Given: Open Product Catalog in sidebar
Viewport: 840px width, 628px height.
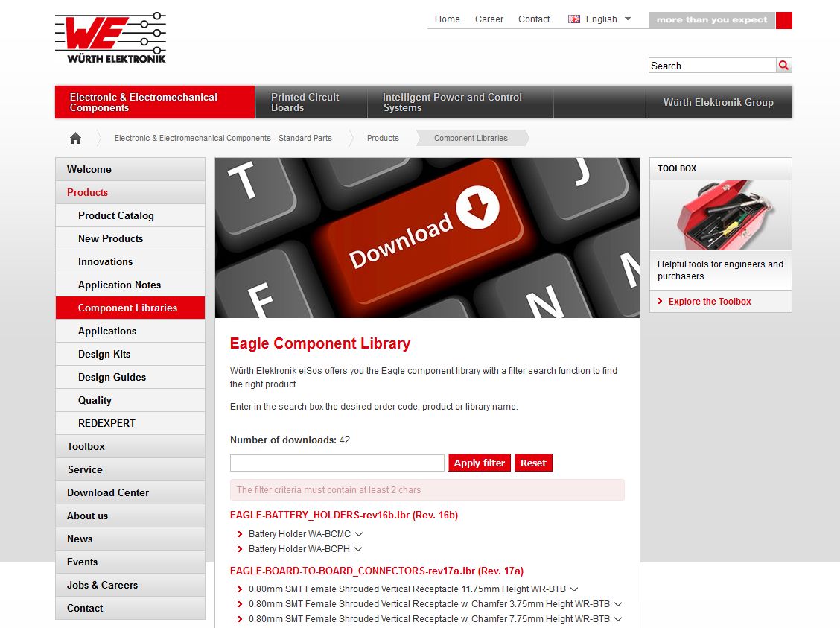Looking at the screenshot, I should pyautogui.click(x=130, y=215).
